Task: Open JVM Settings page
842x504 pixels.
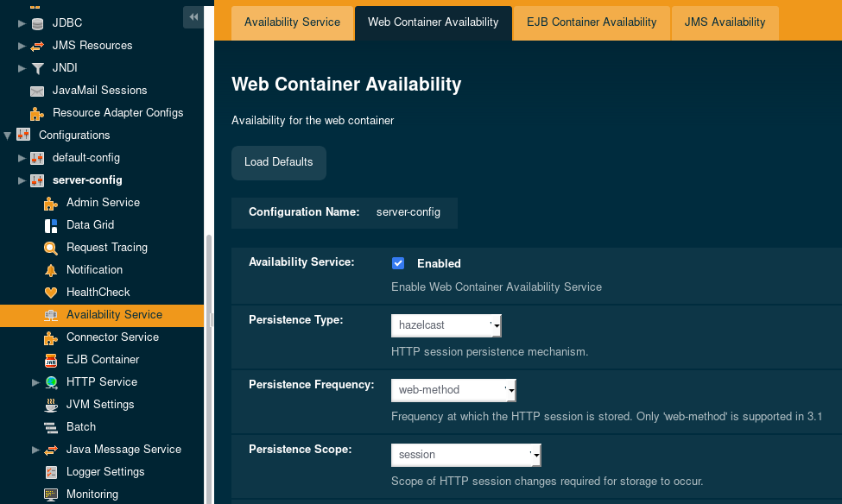Action: (x=100, y=404)
